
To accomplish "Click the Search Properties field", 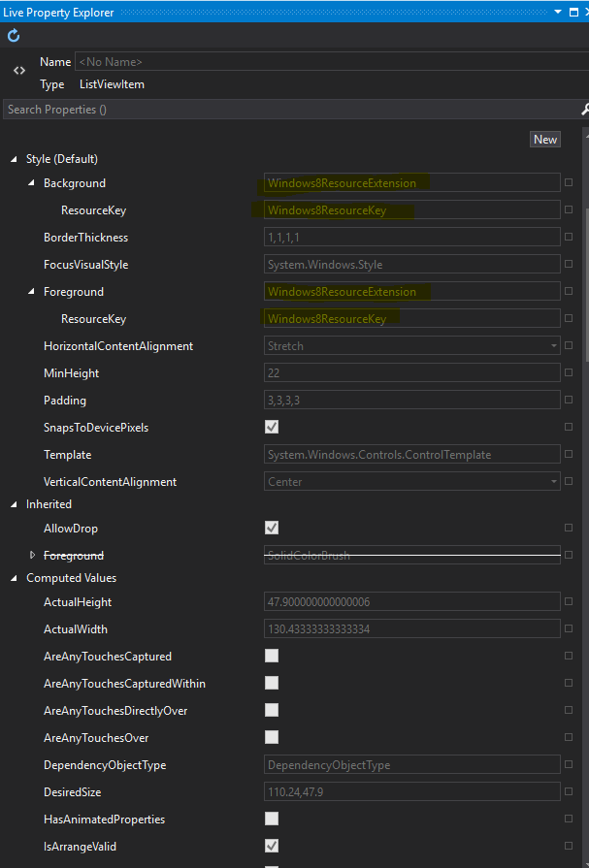I will (289, 110).
